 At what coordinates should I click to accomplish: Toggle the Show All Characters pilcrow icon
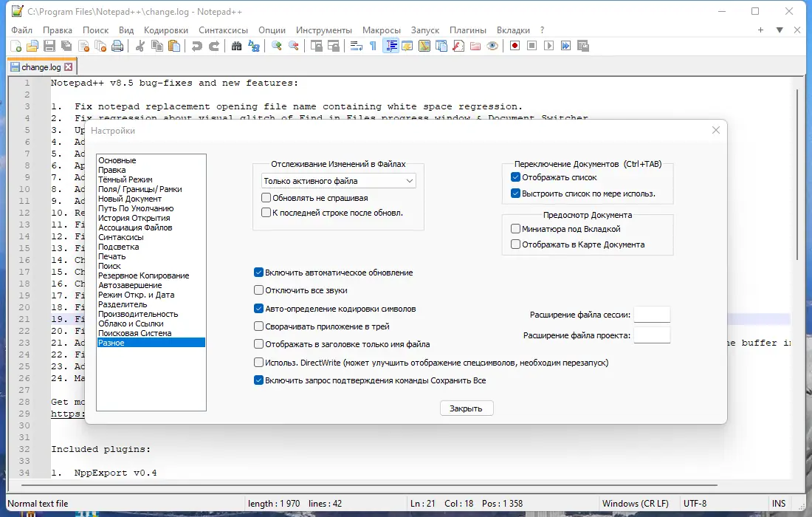point(373,46)
